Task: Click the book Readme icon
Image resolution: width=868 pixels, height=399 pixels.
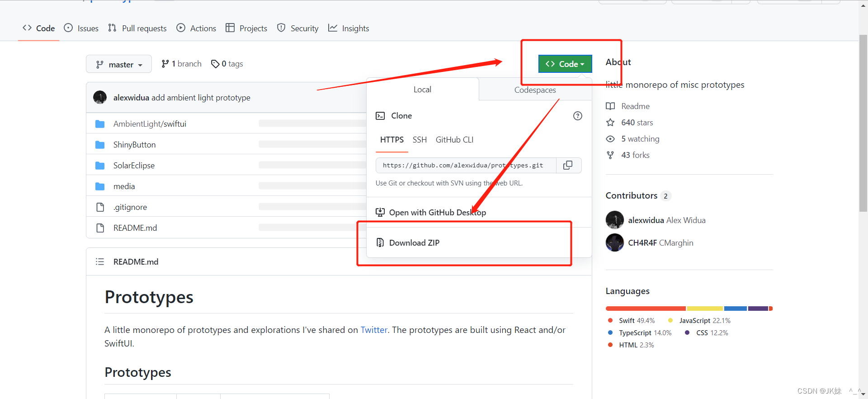Action: [610, 106]
